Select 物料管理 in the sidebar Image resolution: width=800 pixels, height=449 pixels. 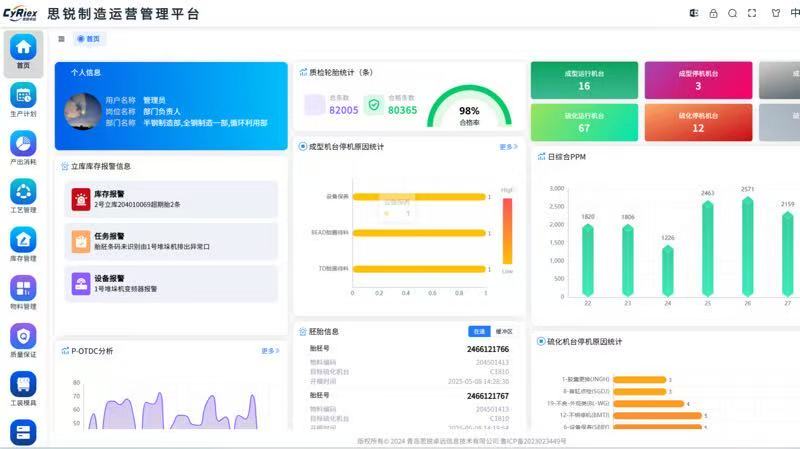(23, 292)
